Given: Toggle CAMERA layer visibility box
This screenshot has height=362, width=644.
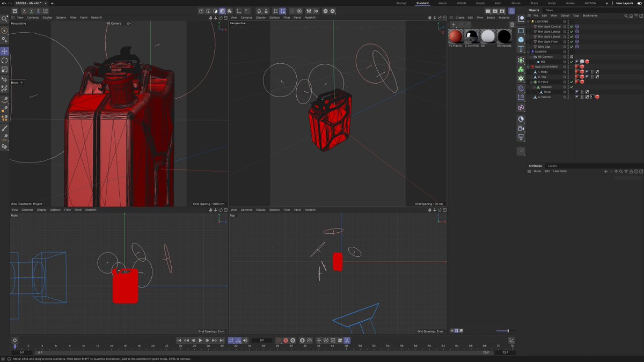Looking at the screenshot, I should (x=565, y=51).
